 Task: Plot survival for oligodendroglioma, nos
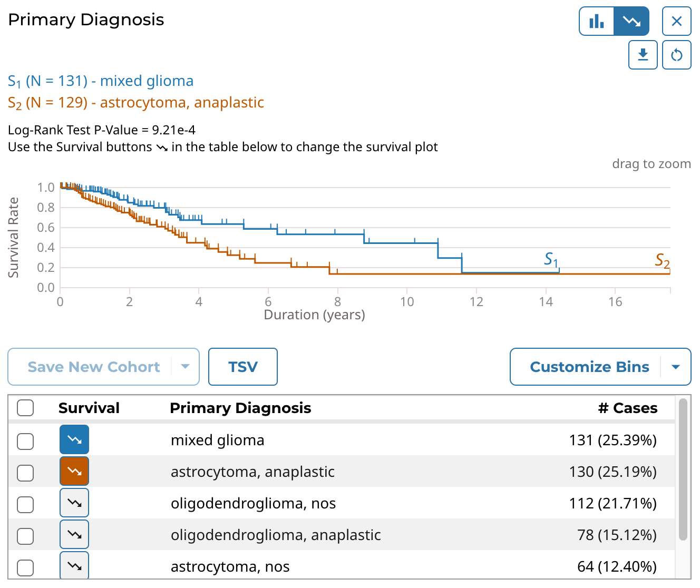click(x=74, y=503)
